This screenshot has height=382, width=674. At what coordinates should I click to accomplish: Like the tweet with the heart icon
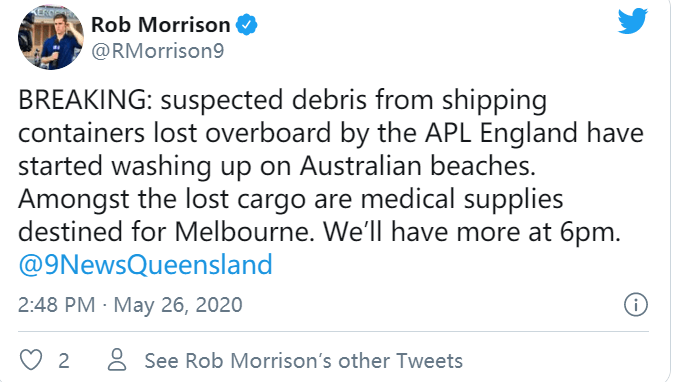pos(31,360)
